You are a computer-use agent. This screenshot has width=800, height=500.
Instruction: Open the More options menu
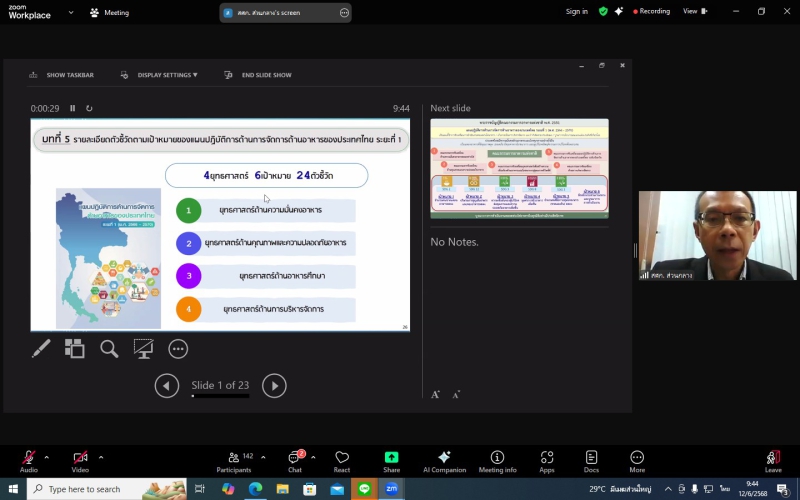tap(637, 461)
